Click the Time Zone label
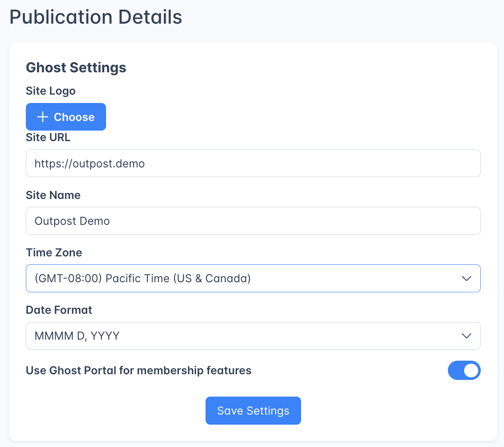Screen dimensions: 504x447 pyautogui.click(x=53, y=252)
